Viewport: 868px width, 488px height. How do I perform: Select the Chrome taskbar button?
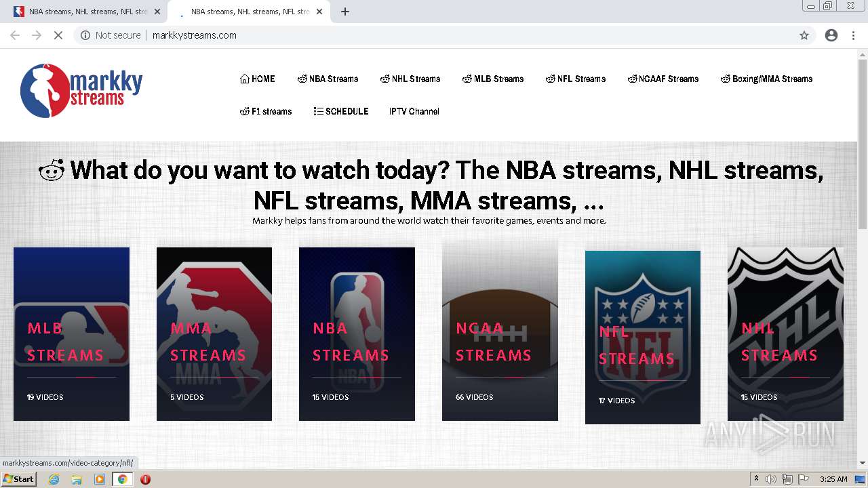[122, 479]
